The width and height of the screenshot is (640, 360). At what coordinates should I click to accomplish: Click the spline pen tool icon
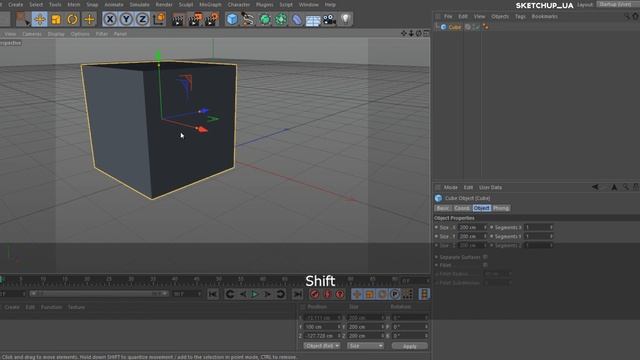pyautogui.click(x=248, y=19)
